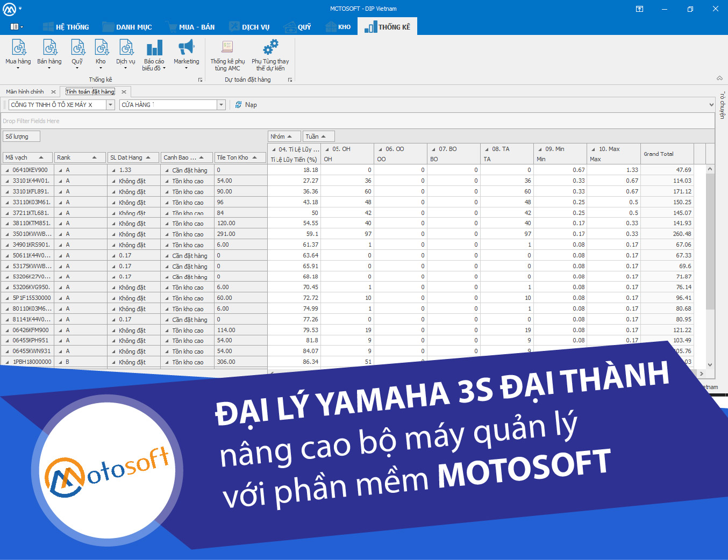Click the vertical scrollbar up arrow

(710, 169)
